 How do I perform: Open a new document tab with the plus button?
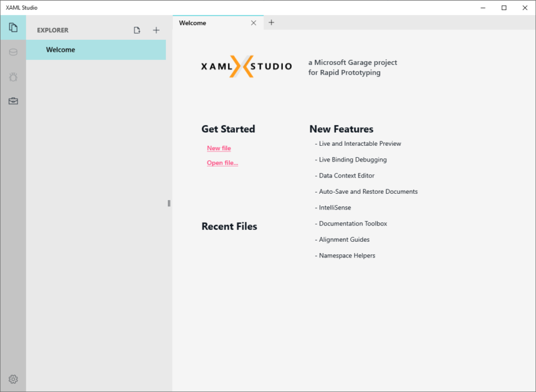pos(271,22)
